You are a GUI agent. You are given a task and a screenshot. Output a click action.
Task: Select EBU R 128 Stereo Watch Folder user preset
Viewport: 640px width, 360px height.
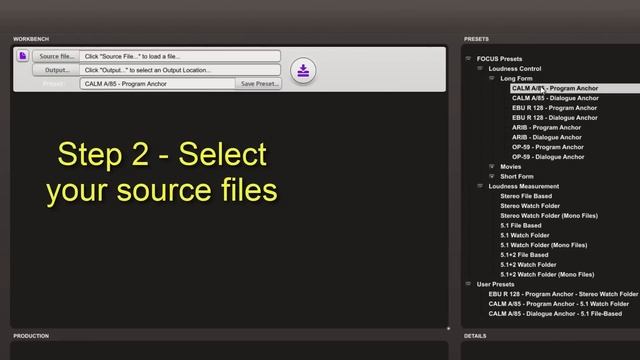coord(563,294)
